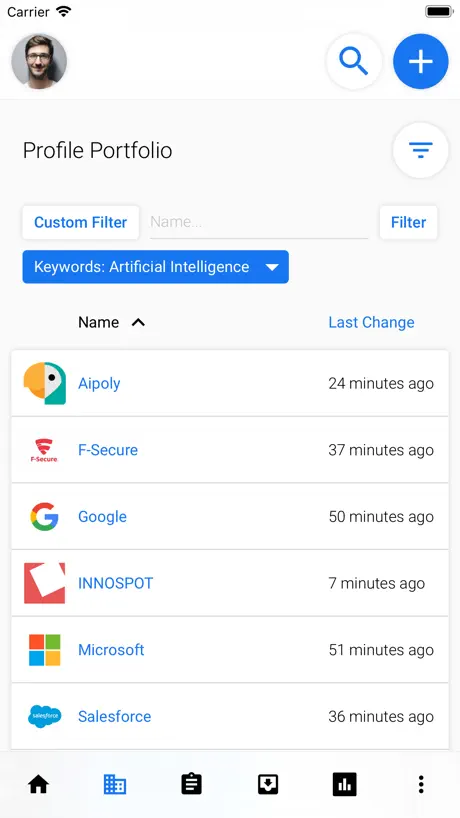Sort by the Last Change column
Screen dimensions: 460x818
pos(371,322)
